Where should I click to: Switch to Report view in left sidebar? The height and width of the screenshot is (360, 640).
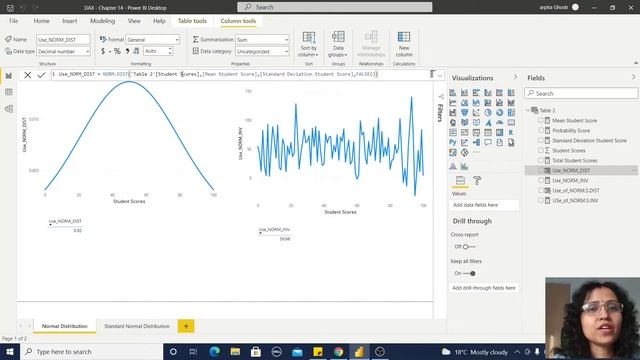pyautogui.click(x=9, y=76)
